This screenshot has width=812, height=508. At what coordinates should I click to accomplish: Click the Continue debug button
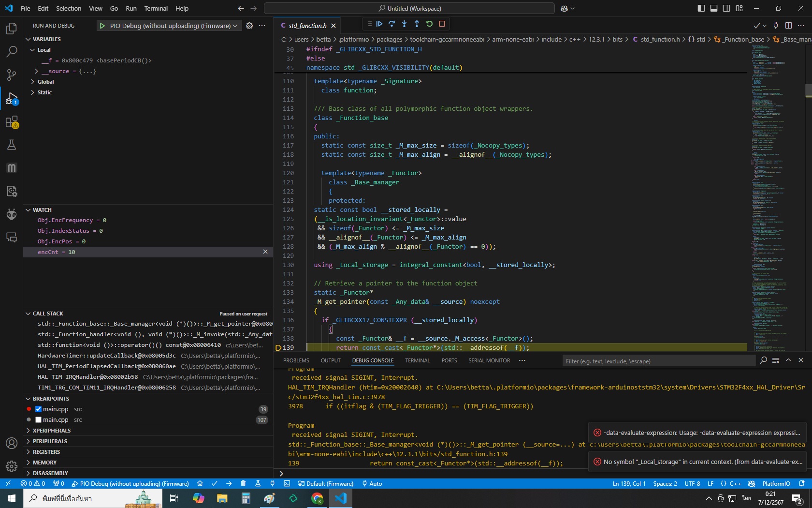click(379, 24)
